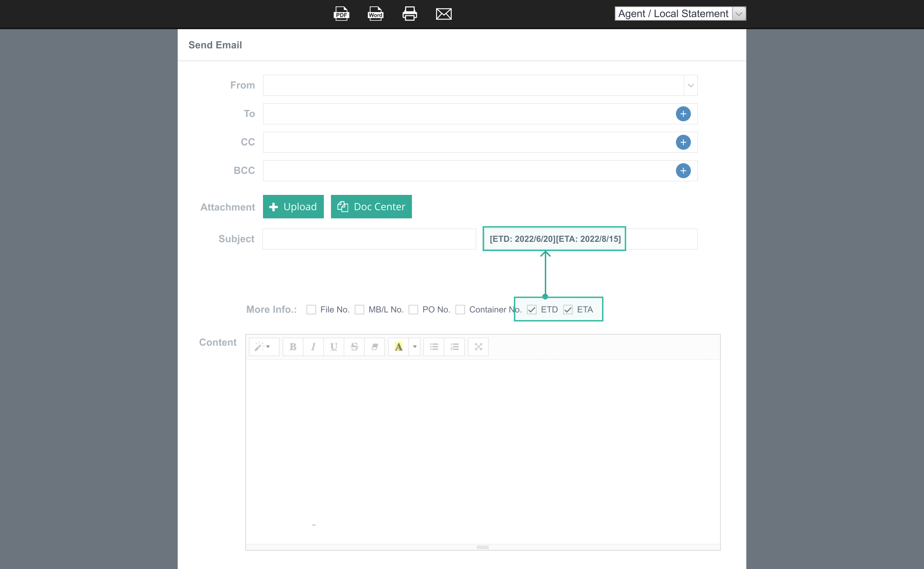Image resolution: width=924 pixels, height=569 pixels.
Task: Insert an unordered bullet list
Action: click(x=434, y=347)
